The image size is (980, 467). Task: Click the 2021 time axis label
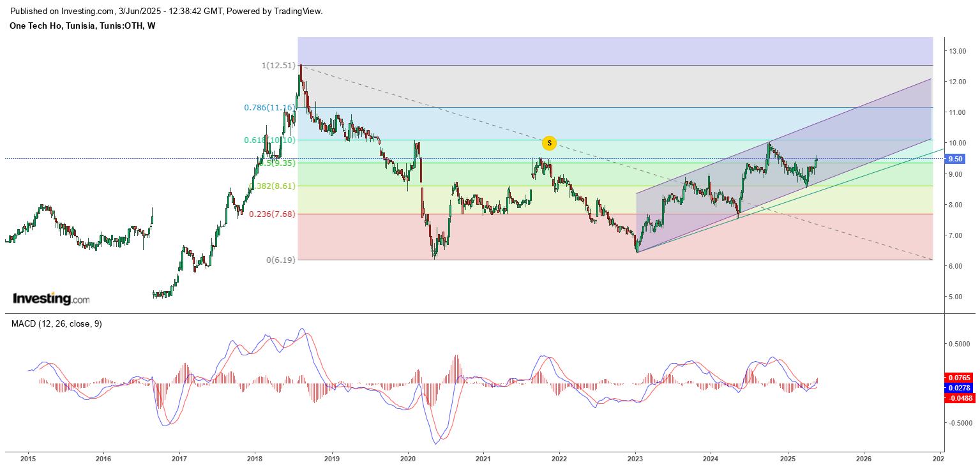click(x=483, y=459)
